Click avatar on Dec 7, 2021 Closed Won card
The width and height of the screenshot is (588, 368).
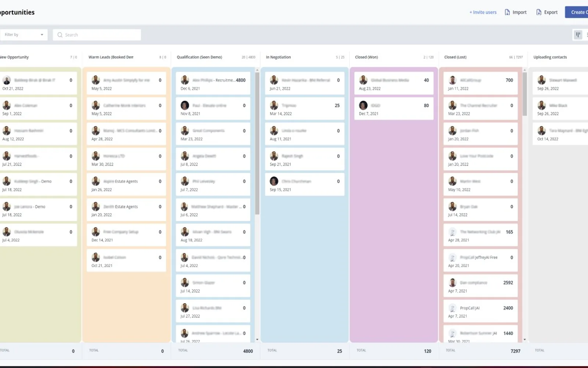point(363,105)
